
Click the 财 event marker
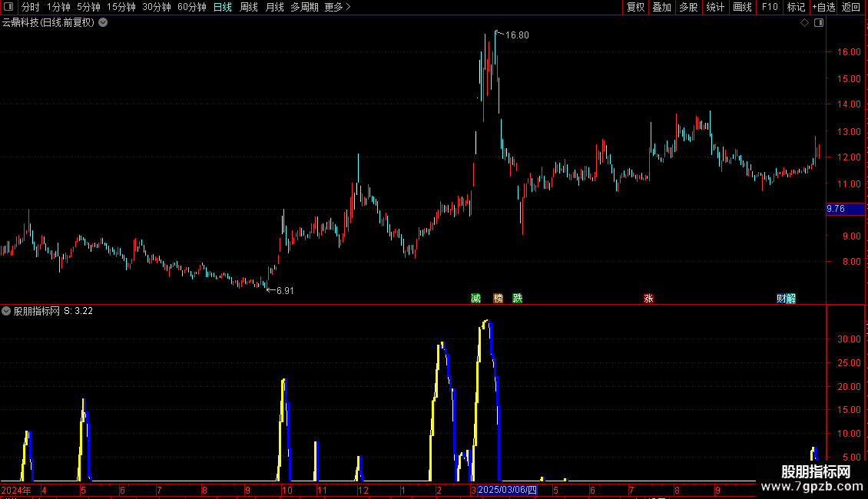(781, 299)
